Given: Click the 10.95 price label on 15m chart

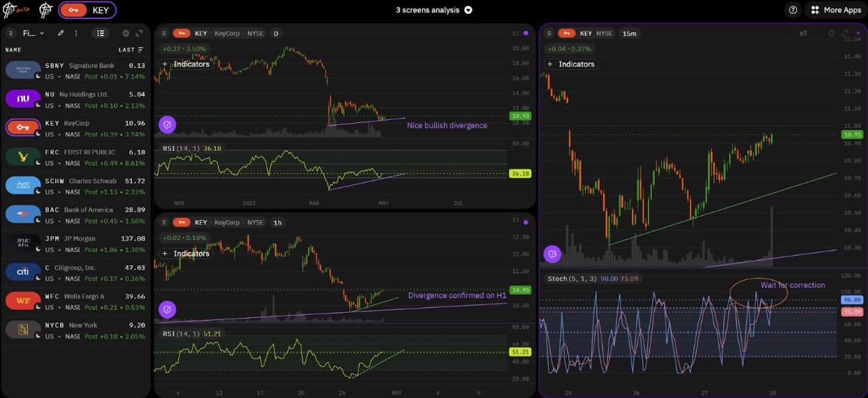Looking at the screenshot, I should click(853, 134).
